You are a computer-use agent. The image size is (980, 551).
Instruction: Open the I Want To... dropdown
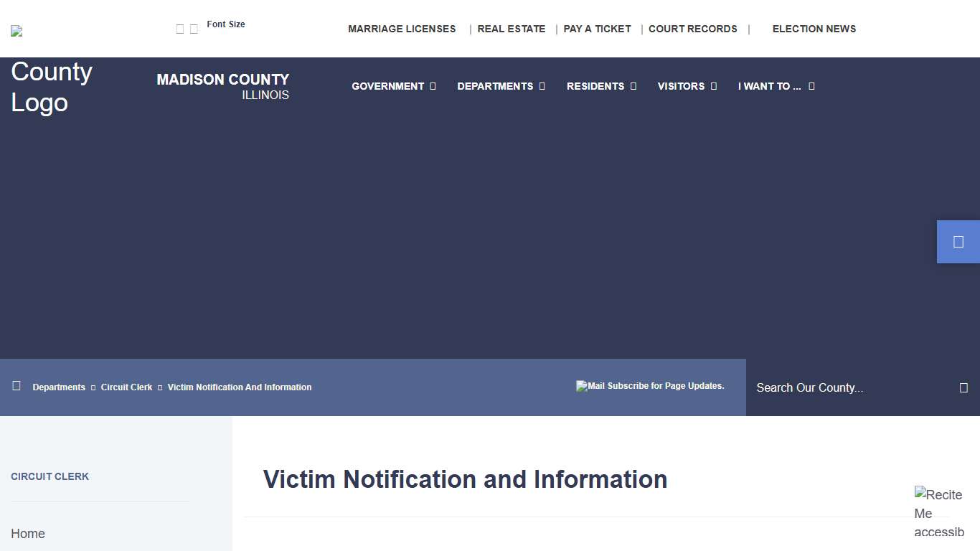pyautogui.click(x=776, y=86)
